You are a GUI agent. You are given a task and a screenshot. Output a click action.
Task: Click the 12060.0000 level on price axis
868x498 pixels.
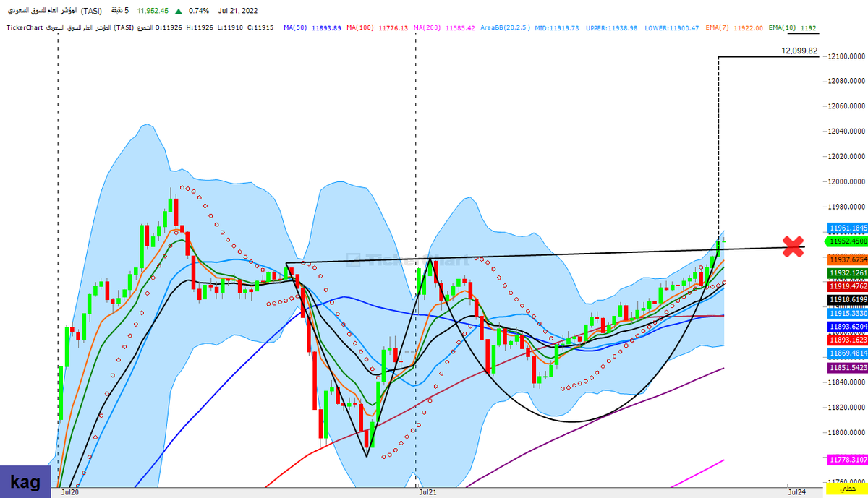[846, 106]
